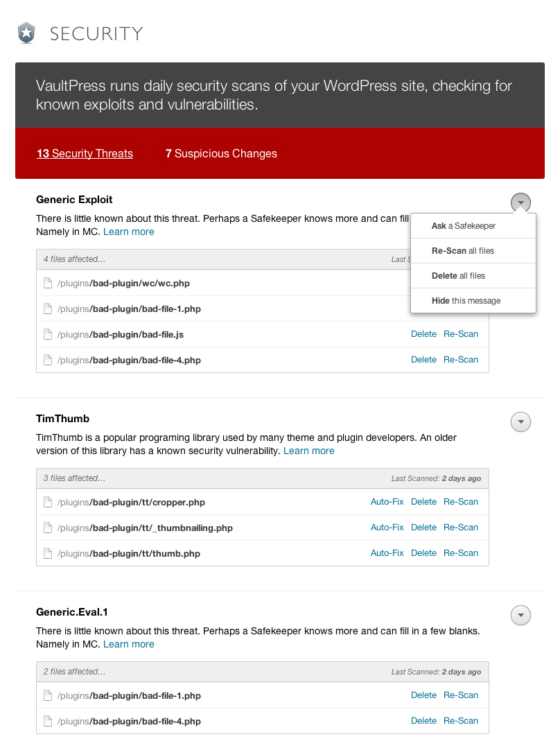Re-Scan bad-file-1.php under Generic.Eval.1
The height and width of the screenshot is (748, 560).
click(x=461, y=695)
